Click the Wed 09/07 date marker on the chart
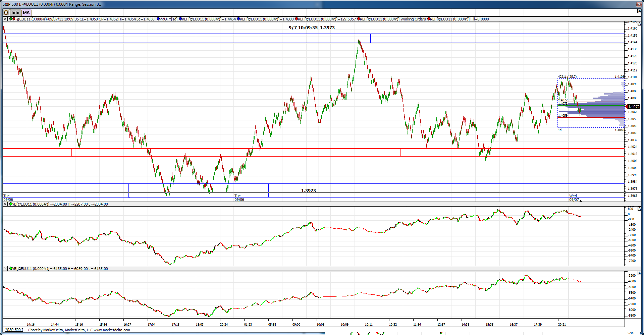 coord(574,198)
